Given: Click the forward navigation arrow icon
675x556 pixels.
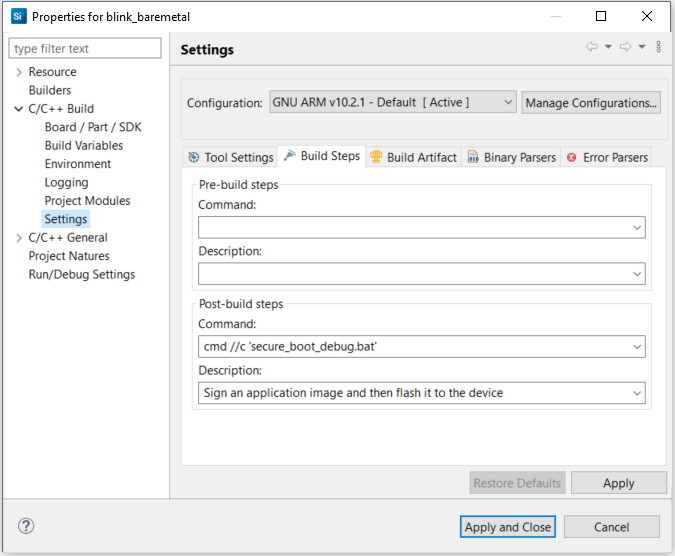Looking at the screenshot, I should [x=625, y=47].
